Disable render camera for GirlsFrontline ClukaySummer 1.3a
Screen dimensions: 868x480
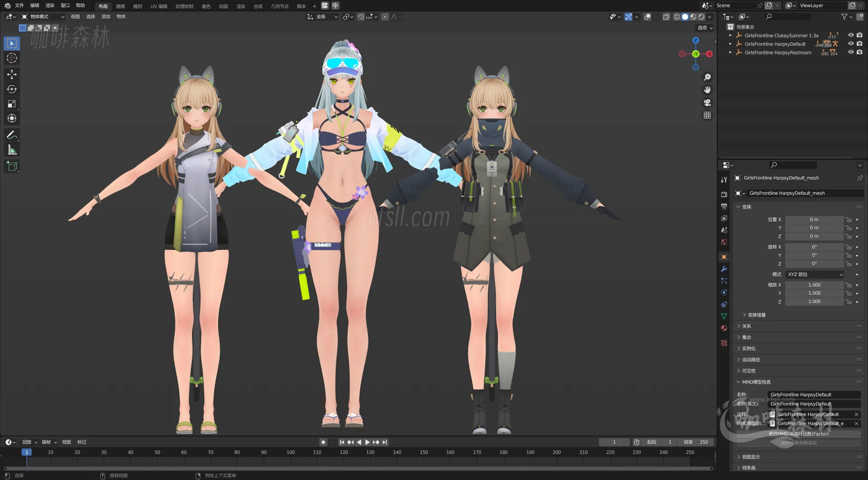coord(860,35)
